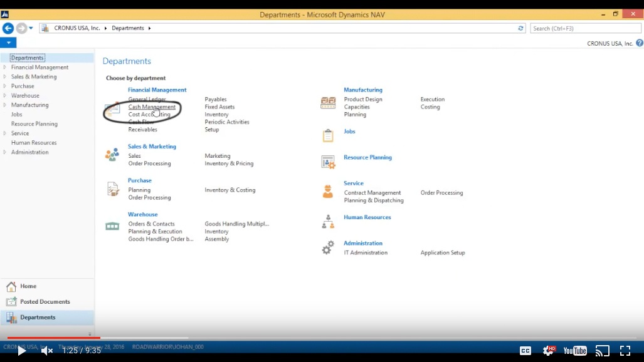Unmute the video with speaker icon
Screen dimensions: 644x362
46,351
